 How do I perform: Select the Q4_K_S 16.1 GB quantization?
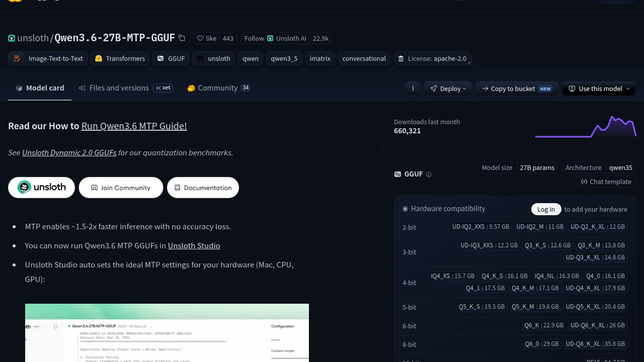click(x=504, y=276)
